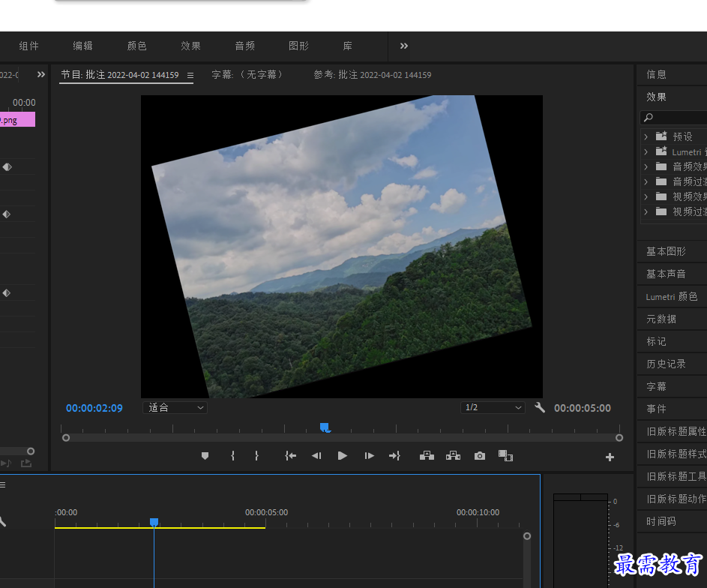Viewport: 707px width, 588px height.
Task: Open the timeline panel menu icon
Action: coord(3,485)
